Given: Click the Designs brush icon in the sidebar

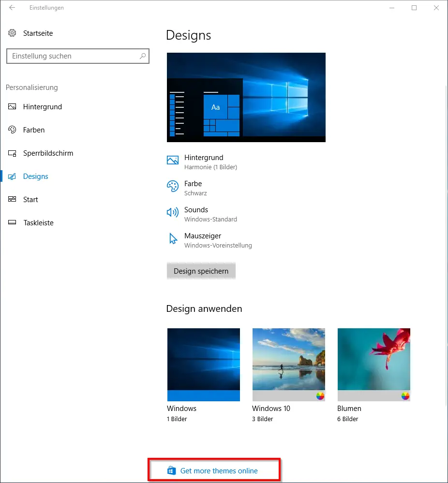Looking at the screenshot, I should pyautogui.click(x=12, y=176).
